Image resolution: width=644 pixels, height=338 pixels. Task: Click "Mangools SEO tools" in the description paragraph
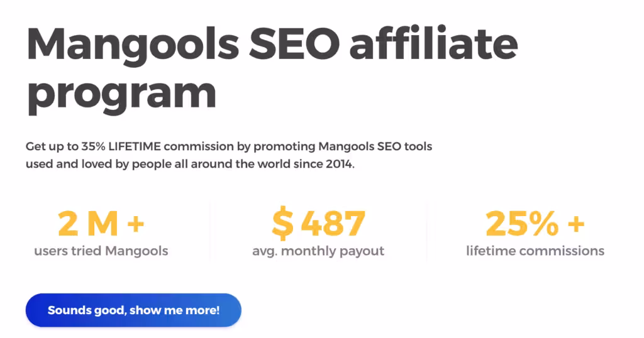coord(375,147)
